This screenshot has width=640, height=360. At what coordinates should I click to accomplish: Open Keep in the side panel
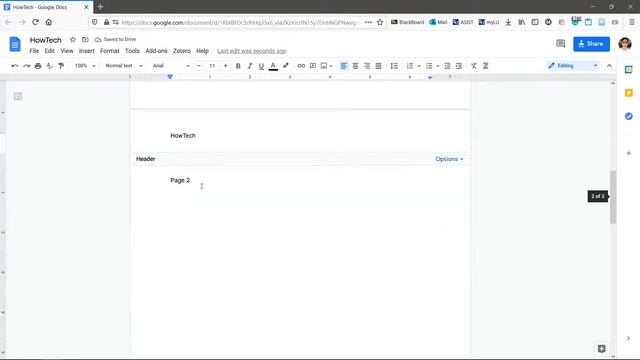point(629,93)
